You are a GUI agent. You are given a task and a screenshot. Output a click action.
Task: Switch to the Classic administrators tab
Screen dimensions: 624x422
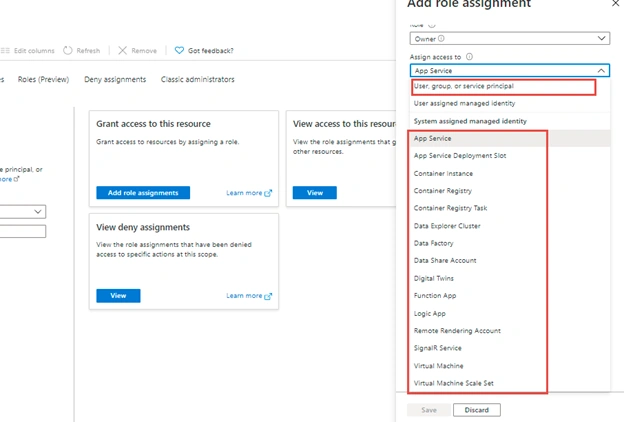tap(198, 79)
